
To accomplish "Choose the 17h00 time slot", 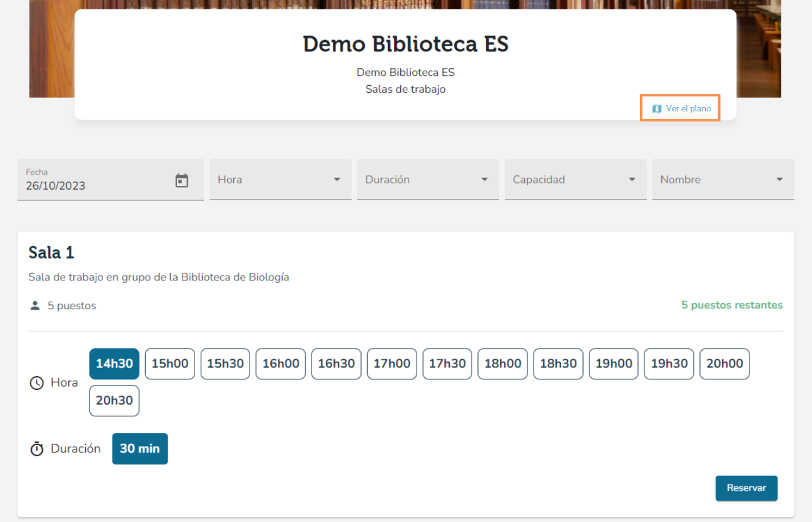I will click(392, 364).
